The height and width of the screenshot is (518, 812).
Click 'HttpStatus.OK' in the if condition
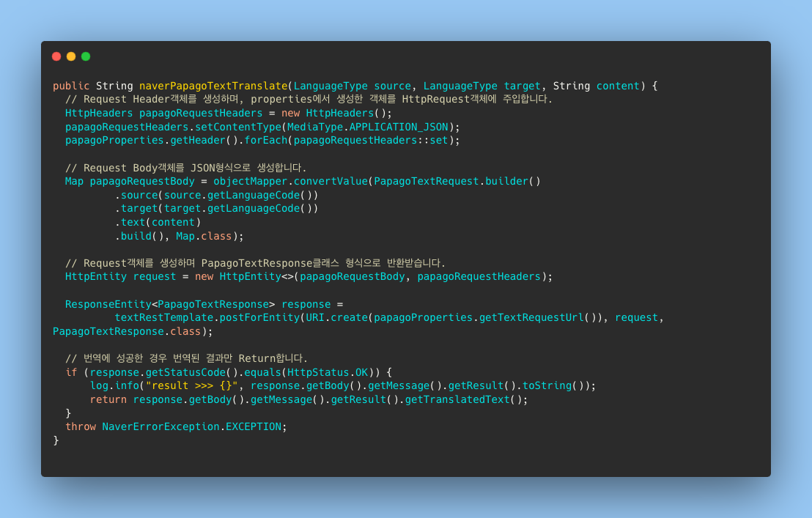[x=328, y=372]
